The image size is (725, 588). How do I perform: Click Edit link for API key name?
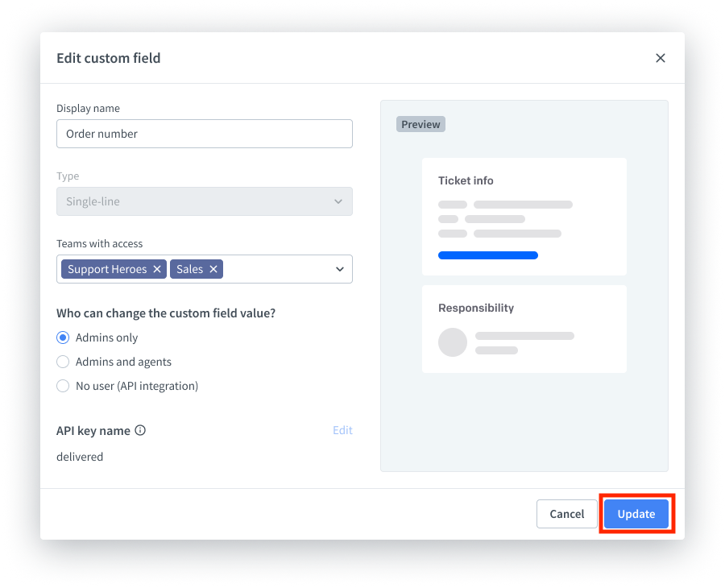click(x=342, y=430)
